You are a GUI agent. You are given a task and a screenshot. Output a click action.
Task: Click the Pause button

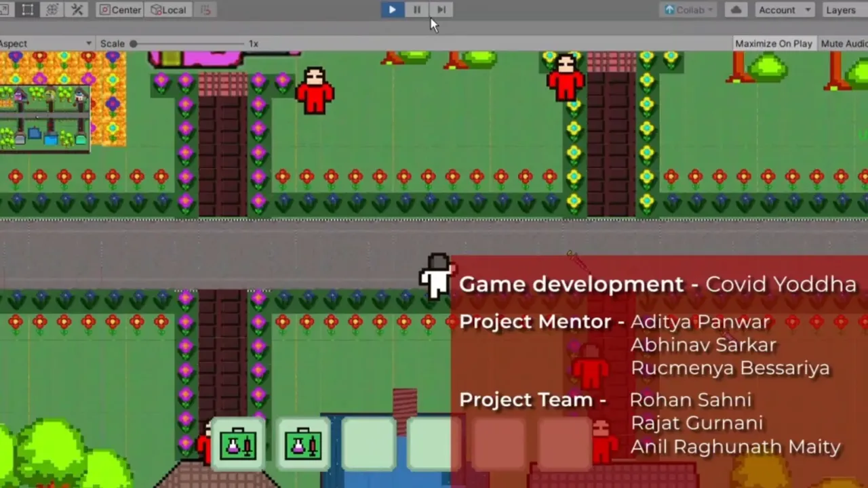[416, 9]
